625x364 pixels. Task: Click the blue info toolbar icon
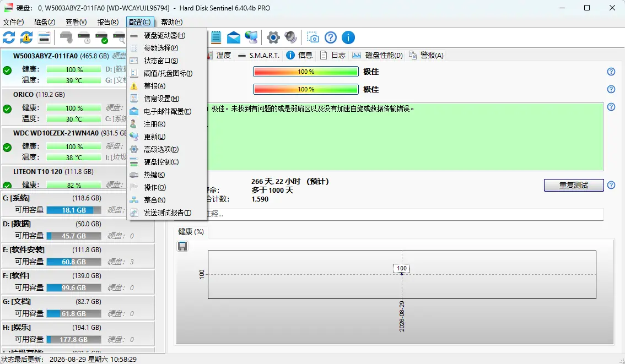348,38
